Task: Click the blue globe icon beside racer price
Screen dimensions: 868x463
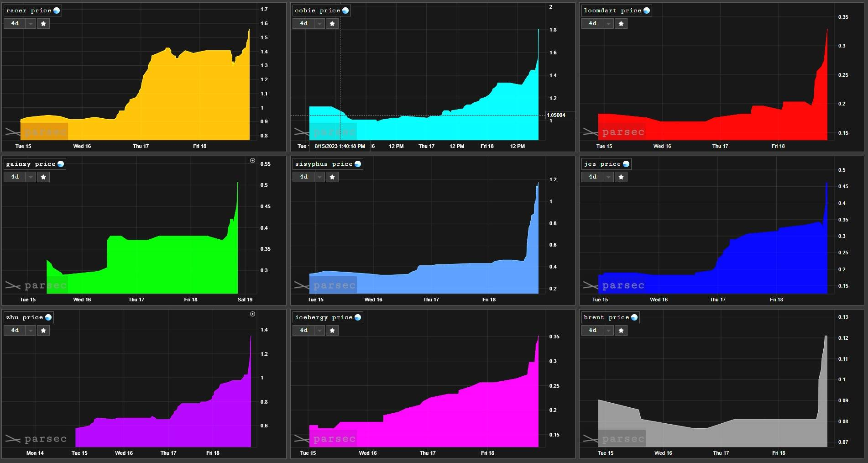Action: pos(57,11)
